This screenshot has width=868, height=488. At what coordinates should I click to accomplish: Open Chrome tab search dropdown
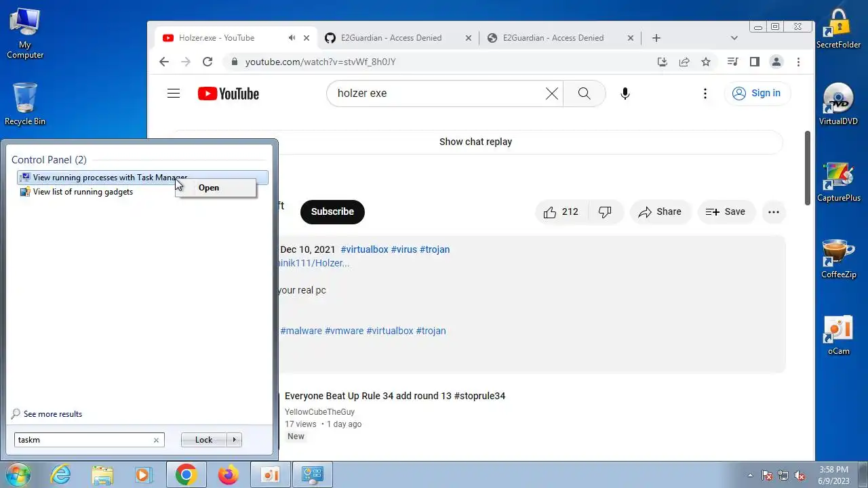pyautogui.click(x=734, y=38)
